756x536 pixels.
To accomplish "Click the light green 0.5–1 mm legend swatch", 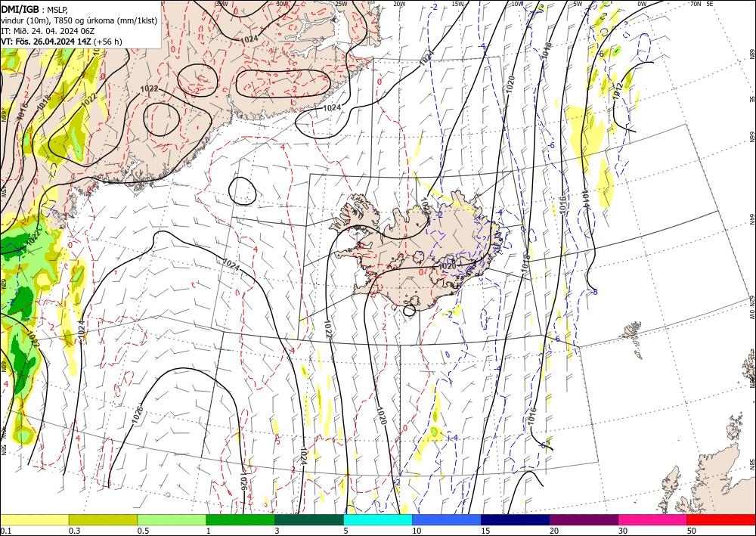I will click(172, 519).
